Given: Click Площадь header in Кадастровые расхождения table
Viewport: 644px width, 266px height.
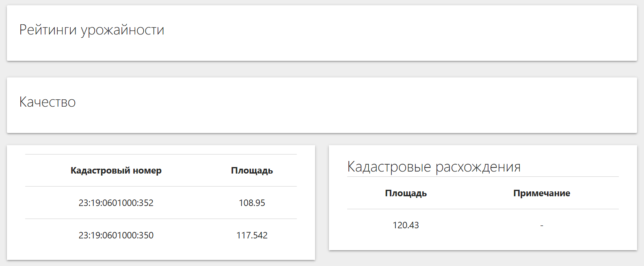Looking at the screenshot, I should tap(406, 193).
